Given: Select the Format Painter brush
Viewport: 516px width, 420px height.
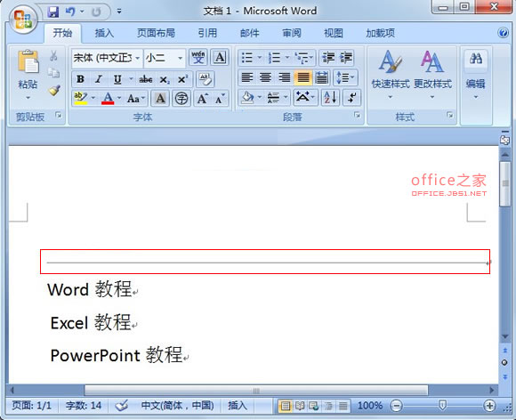Looking at the screenshot, I should (x=54, y=90).
